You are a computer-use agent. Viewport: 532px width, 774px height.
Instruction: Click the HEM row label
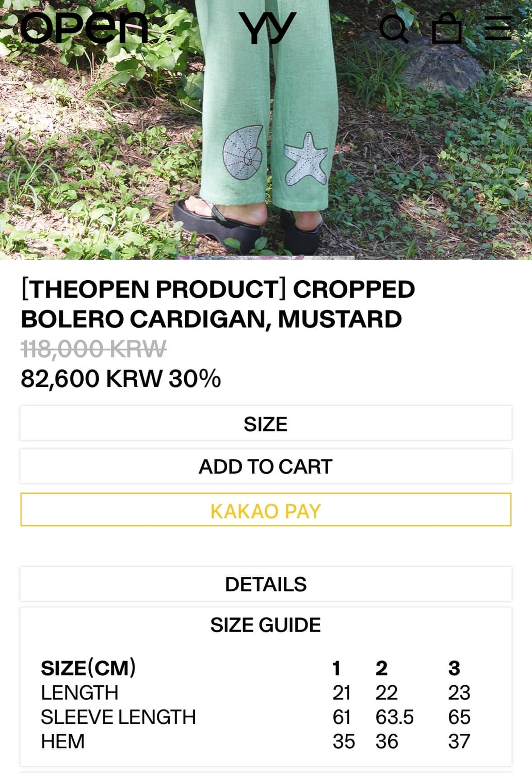pos(62,741)
